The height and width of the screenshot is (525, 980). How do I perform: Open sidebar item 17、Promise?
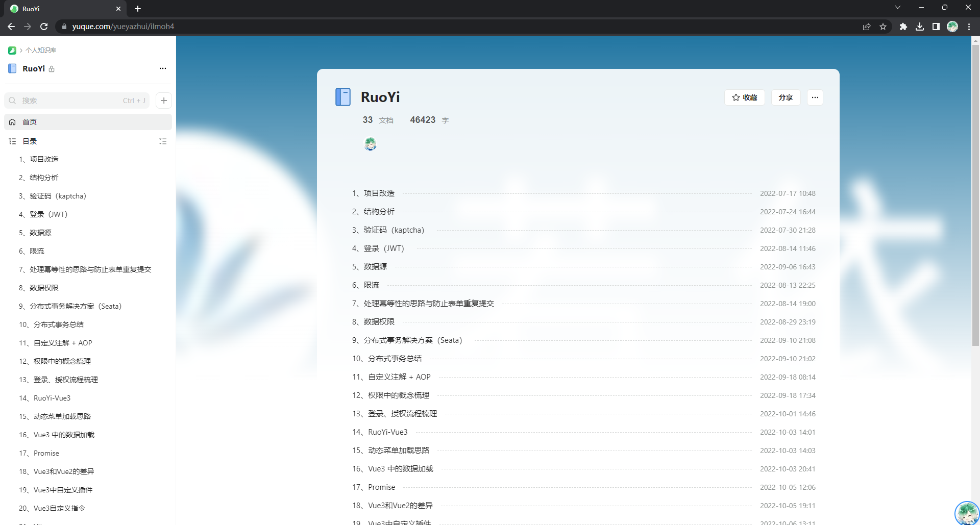pyautogui.click(x=39, y=453)
